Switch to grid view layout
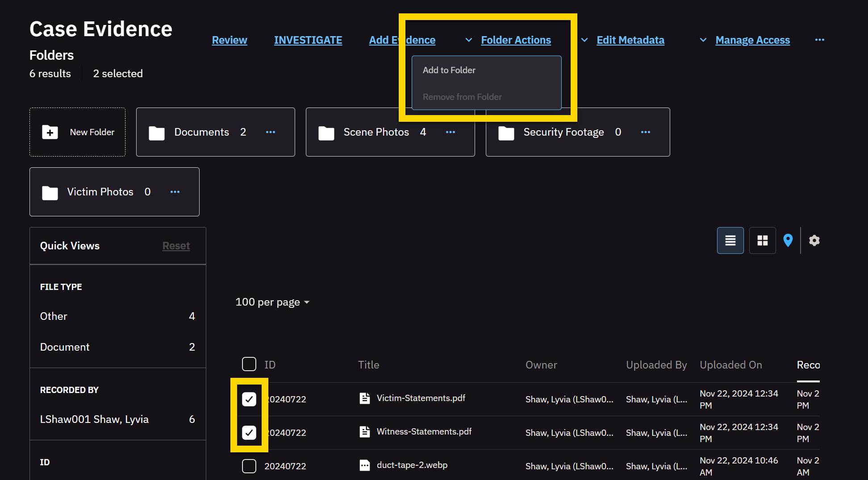The width and height of the screenshot is (868, 480). click(762, 240)
